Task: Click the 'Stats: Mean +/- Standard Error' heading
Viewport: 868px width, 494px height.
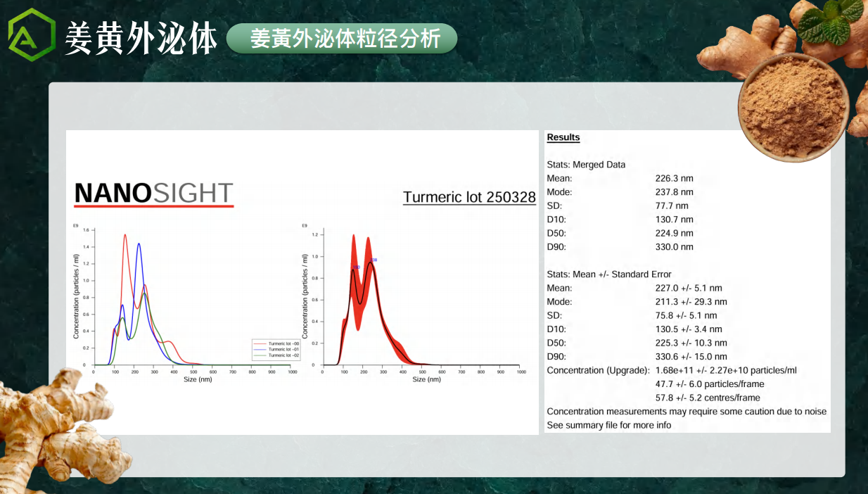Action: [609, 274]
